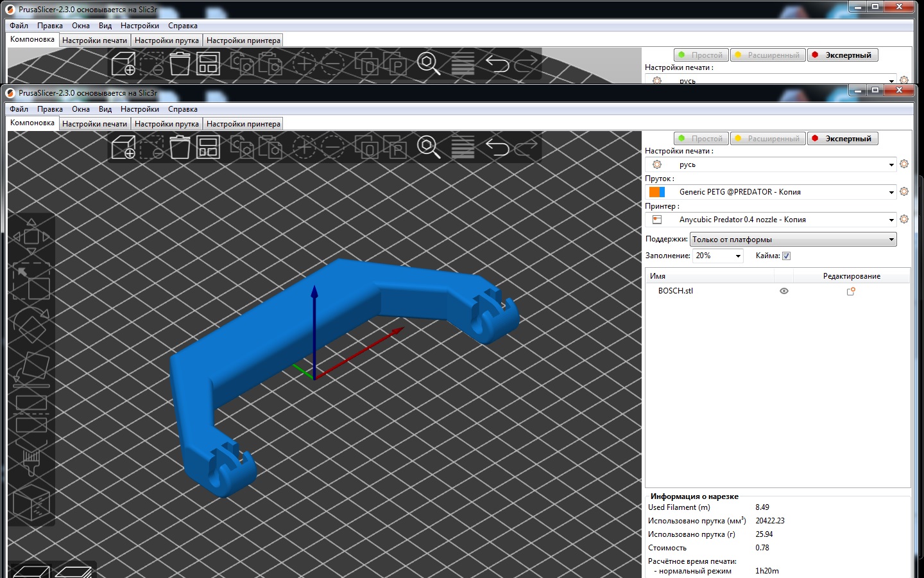Select the Scale gizmo in left toolbar

point(31,281)
